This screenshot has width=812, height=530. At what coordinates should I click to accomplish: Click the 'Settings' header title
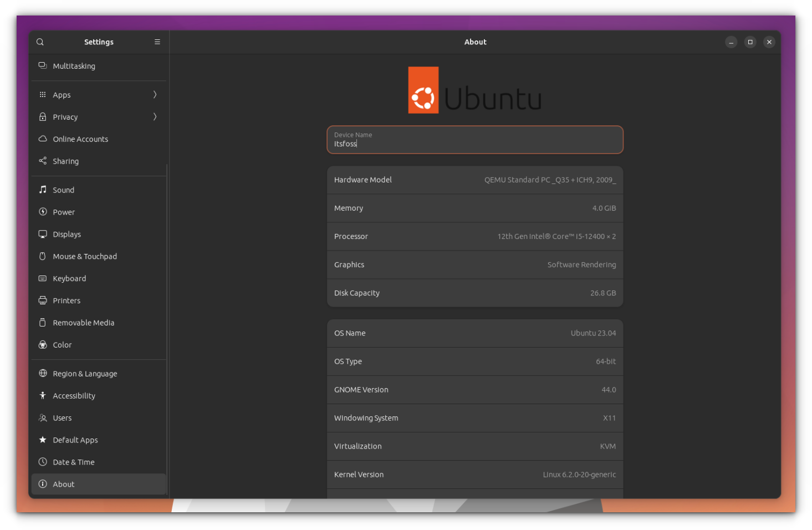click(x=99, y=42)
